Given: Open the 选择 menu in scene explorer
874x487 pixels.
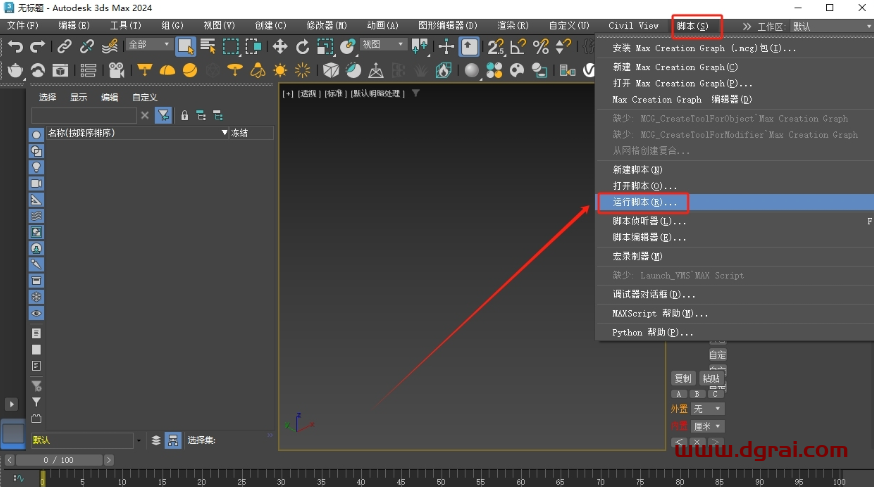Looking at the screenshot, I should click(47, 97).
